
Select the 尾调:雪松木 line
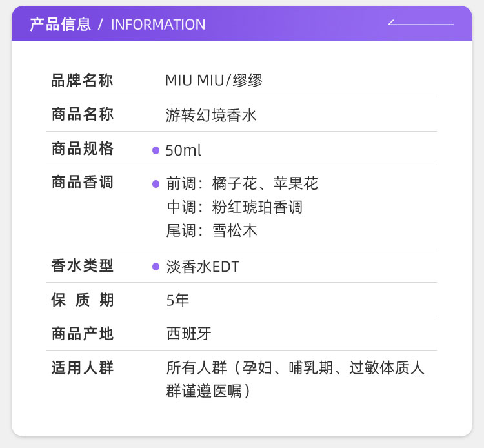point(212,230)
